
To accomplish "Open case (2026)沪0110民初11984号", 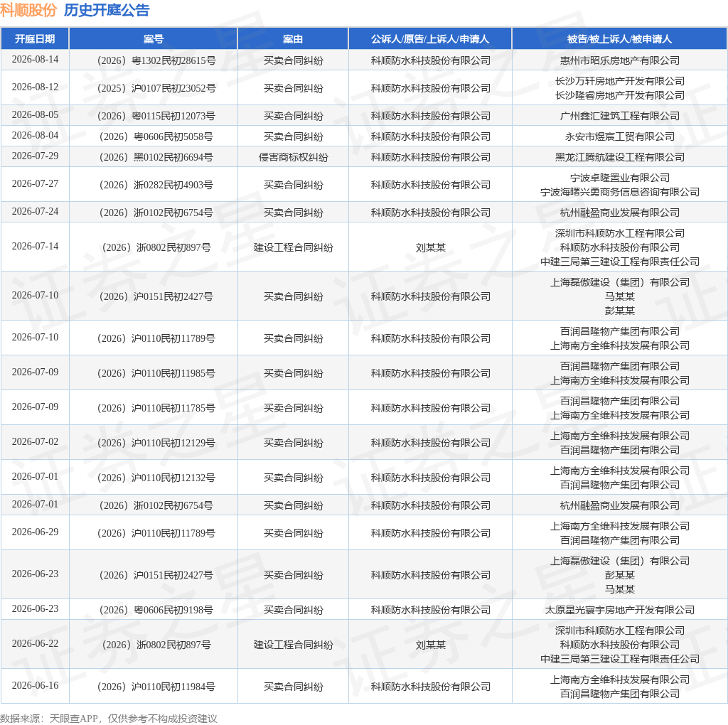I will point(156,687).
